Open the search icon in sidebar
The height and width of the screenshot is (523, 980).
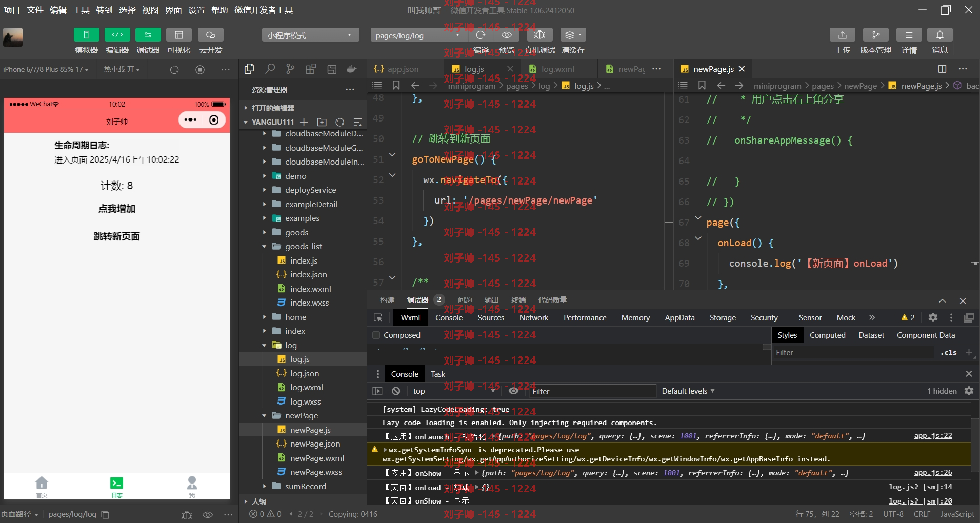[x=270, y=69]
